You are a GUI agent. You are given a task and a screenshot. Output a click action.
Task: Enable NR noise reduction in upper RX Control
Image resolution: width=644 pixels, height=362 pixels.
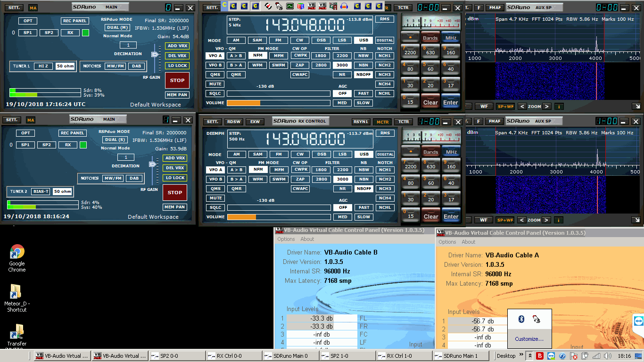[x=342, y=74]
